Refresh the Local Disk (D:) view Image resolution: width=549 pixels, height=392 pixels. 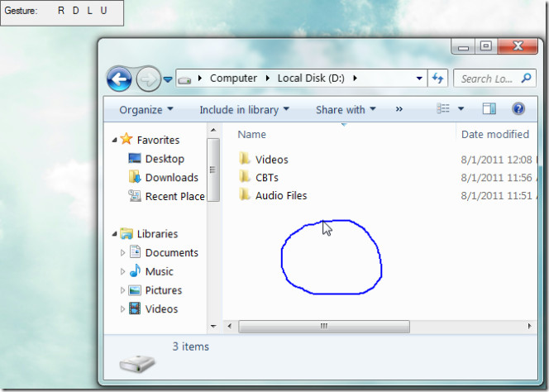(437, 78)
